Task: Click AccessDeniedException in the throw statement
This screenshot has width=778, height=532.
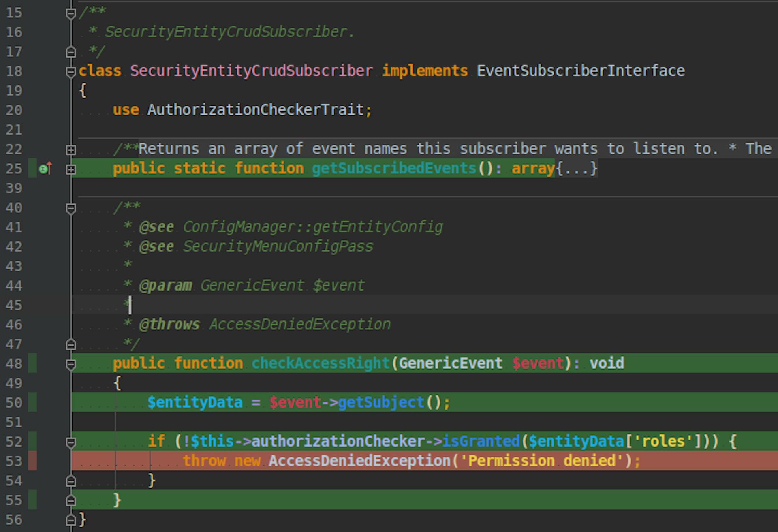Action: tap(359, 461)
